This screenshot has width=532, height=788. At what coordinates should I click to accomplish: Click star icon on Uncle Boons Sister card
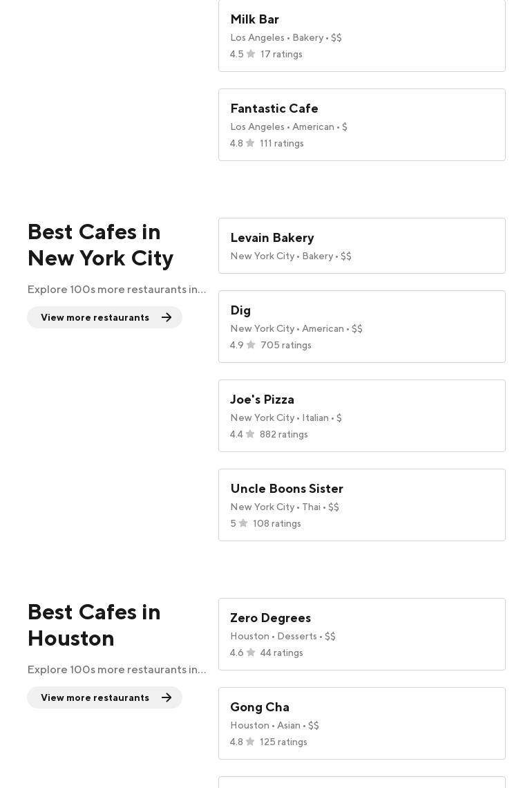(x=243, y=523)
